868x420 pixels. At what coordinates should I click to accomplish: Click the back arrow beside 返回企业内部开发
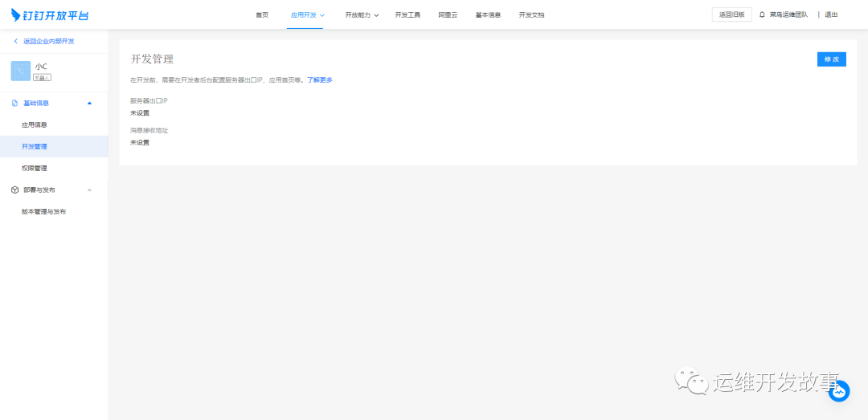[x=15, y=41]
